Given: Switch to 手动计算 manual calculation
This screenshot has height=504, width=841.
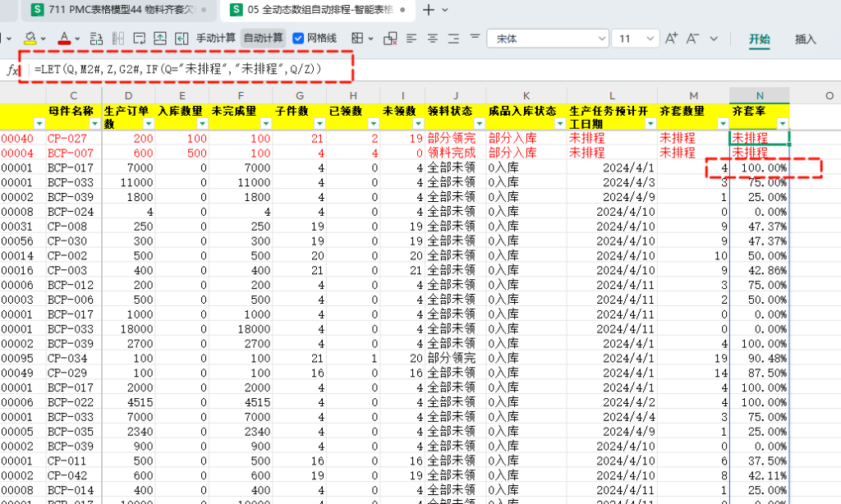Looking at the screenshot, I should [x=216, y=38].
